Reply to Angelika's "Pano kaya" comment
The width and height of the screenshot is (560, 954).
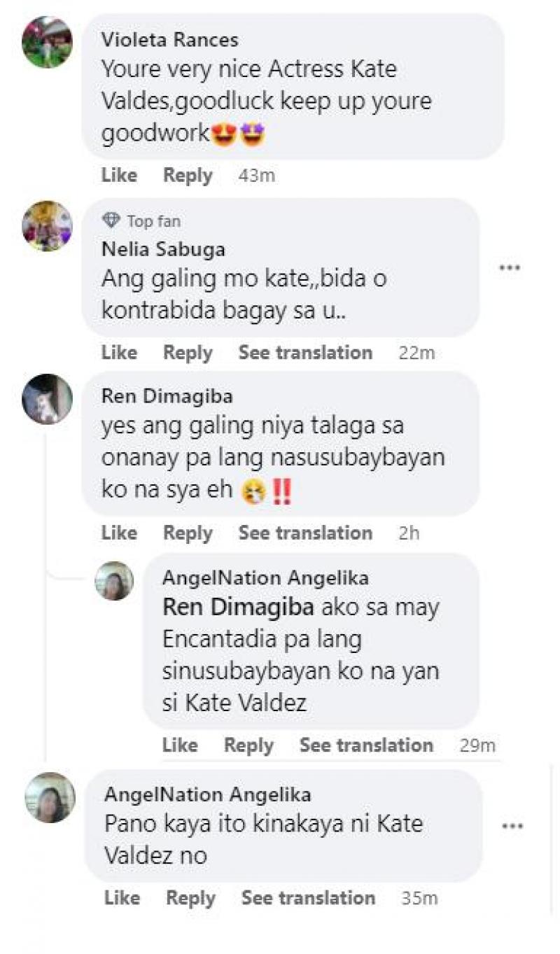click(x=190, y=898)
